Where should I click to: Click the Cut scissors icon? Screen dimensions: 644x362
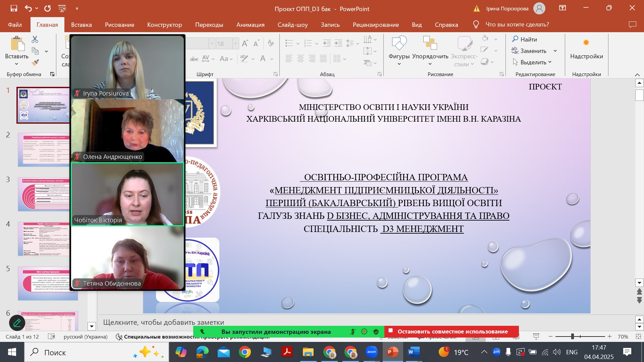point(35,40)
